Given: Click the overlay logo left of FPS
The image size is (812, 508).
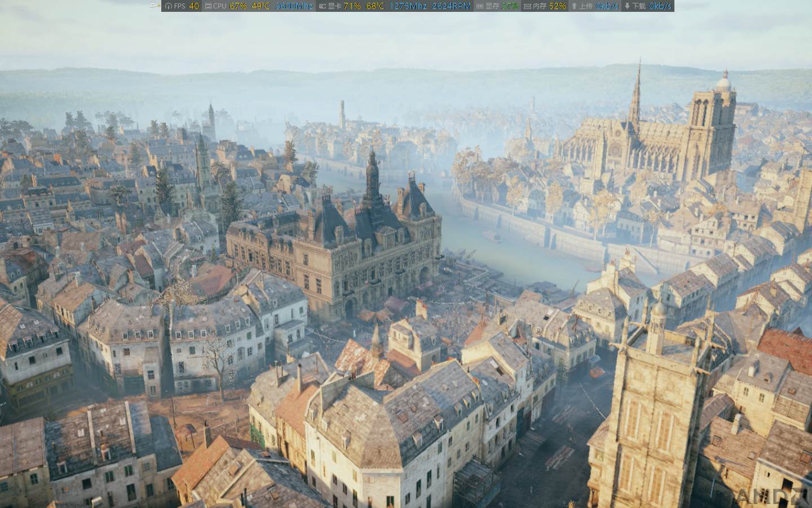Looking at the screenshot, I should pos(155,6).
